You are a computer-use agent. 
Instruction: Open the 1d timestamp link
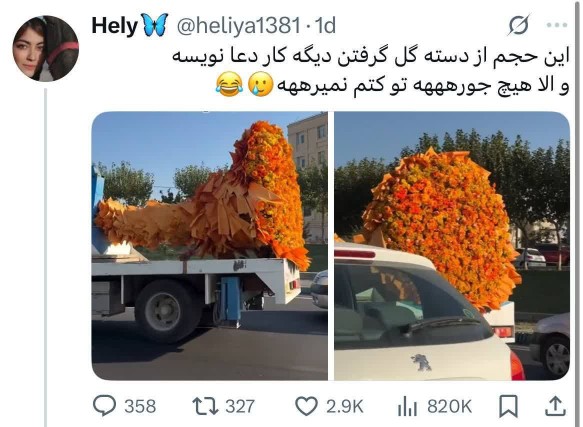pos(325,26)
